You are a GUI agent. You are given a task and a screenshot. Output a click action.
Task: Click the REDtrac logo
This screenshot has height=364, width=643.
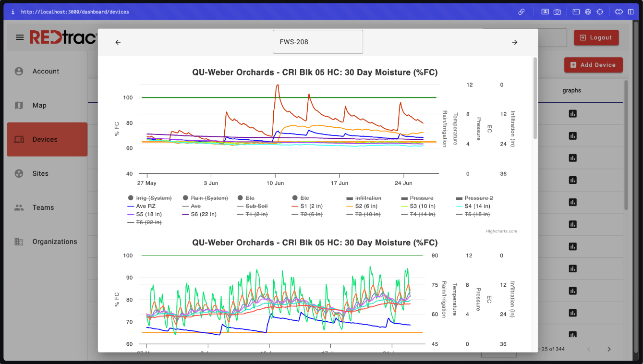click(x=63, y=37)
